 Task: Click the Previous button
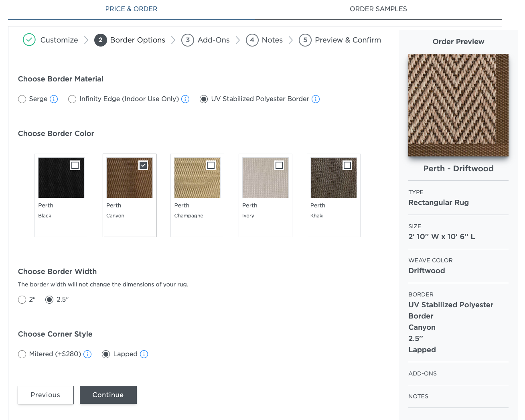(46, 395)
